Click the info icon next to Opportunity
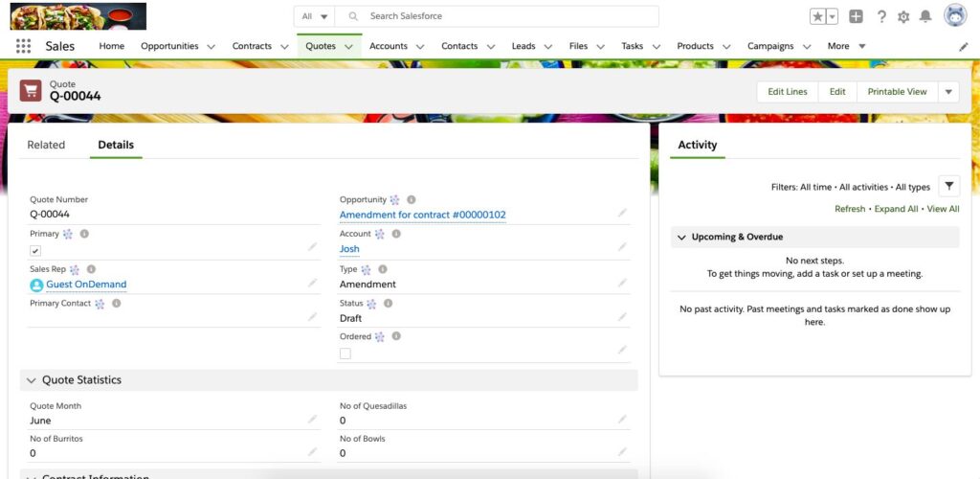This screenshot has height=479, width=980. coord(412,199)
